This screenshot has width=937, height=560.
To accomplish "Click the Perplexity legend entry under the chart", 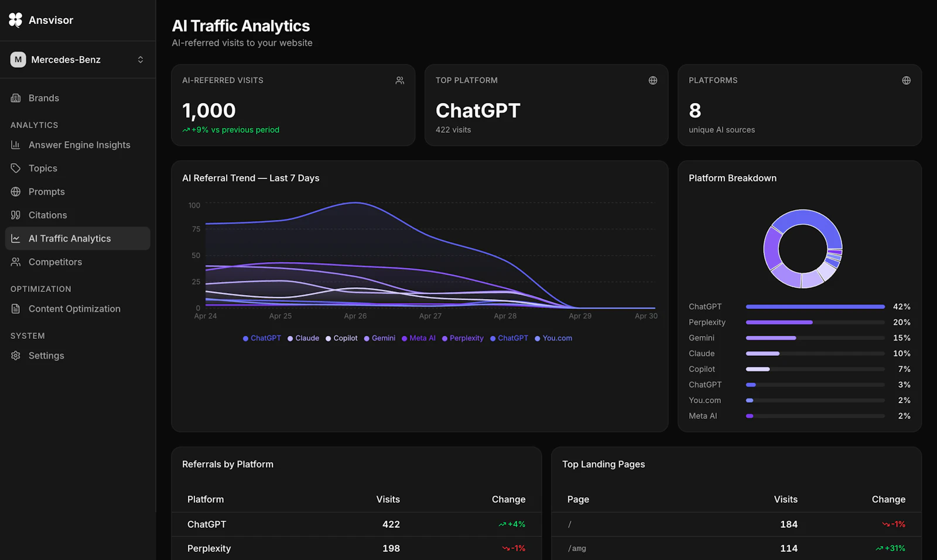I will point(463,338).
